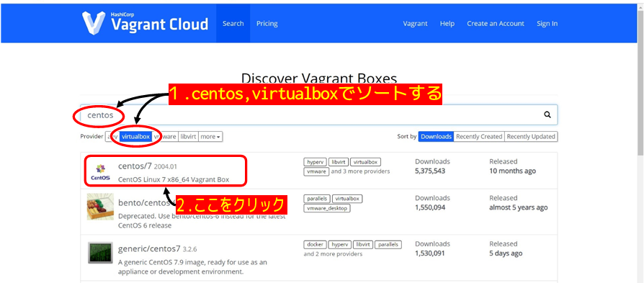
Task: Sort results by Recently Created
Action: pyautogui.click(x=479, y=136)
